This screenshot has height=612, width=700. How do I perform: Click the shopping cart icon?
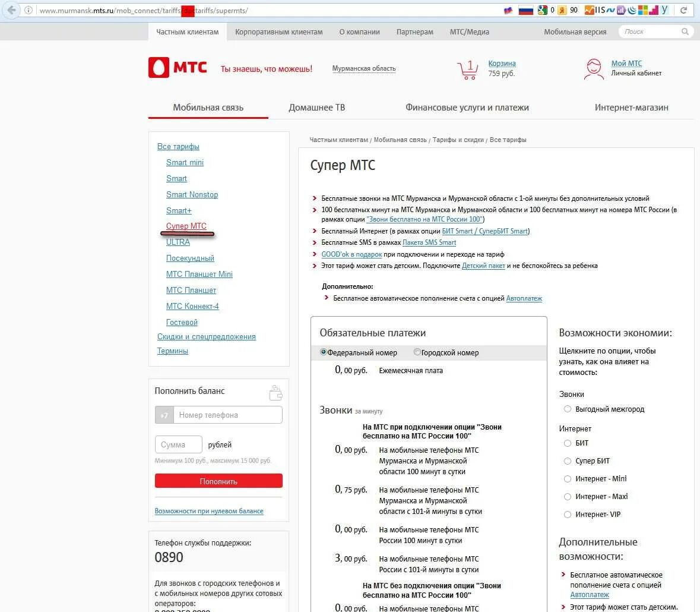pos(467,70)
